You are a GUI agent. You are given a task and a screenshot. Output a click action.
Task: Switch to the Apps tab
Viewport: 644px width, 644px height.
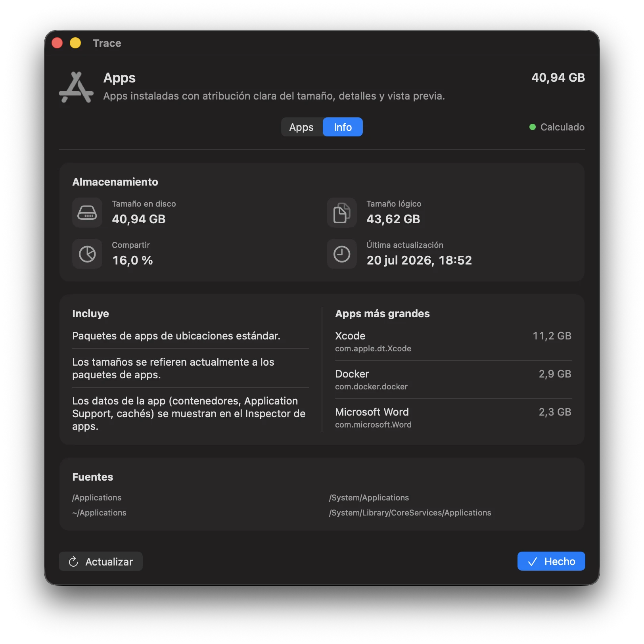click(302, 127)
